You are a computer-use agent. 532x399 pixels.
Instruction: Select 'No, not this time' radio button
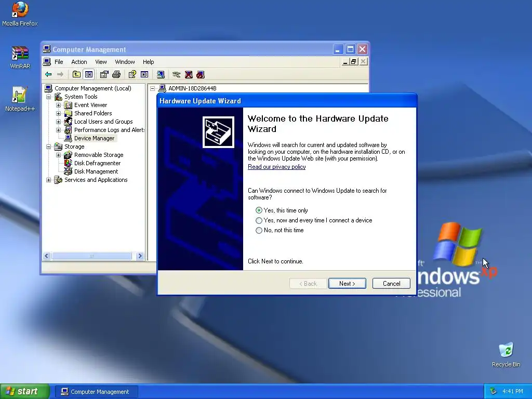[259, 230]
